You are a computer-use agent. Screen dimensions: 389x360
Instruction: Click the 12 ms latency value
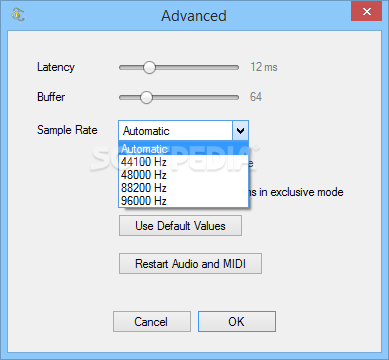coord(264,67)
